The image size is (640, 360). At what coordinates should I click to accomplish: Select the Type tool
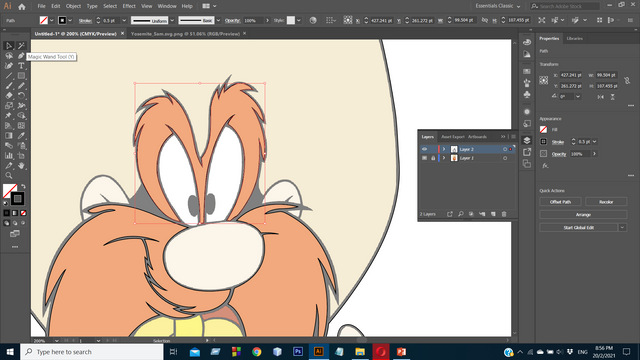pos(21,66)
